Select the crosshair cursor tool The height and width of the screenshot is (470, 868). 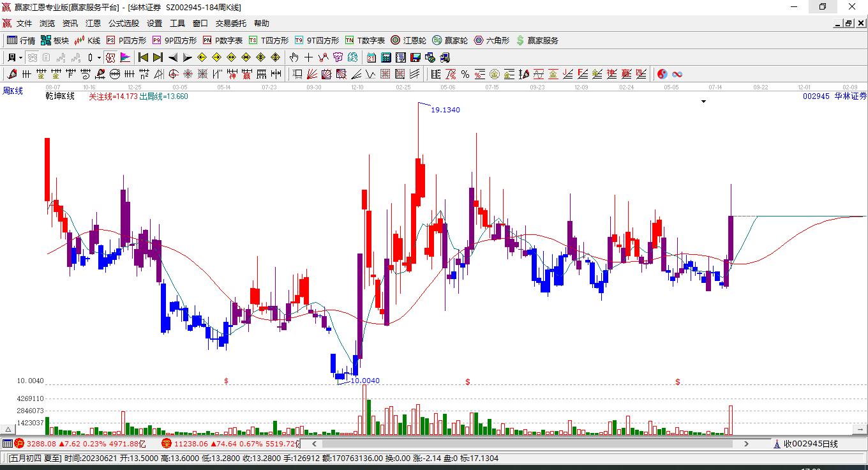tap(309, 57)
